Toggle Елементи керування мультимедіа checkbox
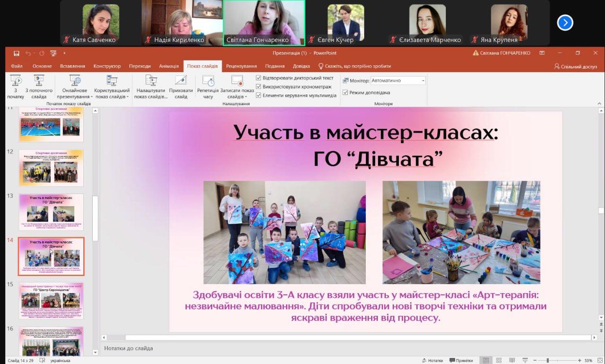Viewport: 605px width, 364px height. (259, 95)
